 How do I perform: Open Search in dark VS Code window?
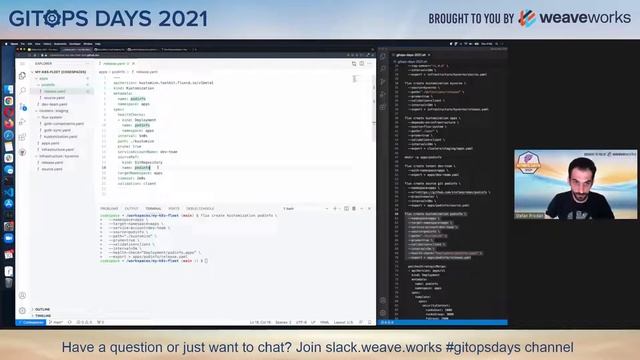coord(383,69)
